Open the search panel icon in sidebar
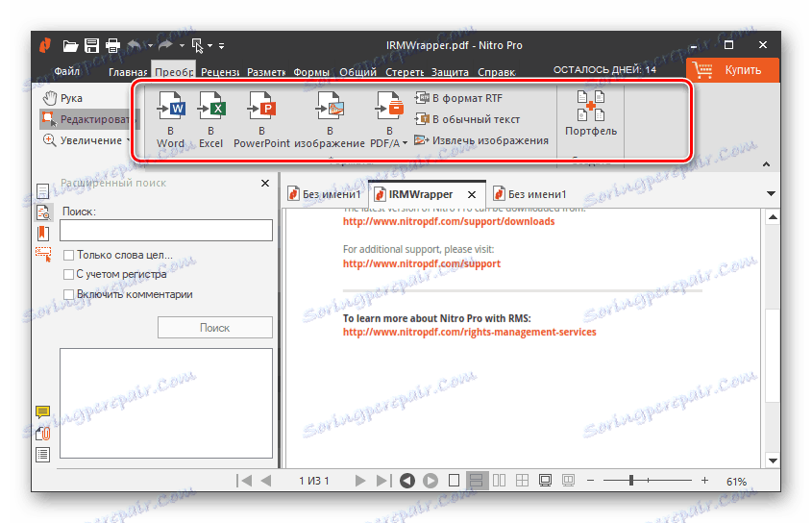 pyautogui.click(x=43, y=212)
